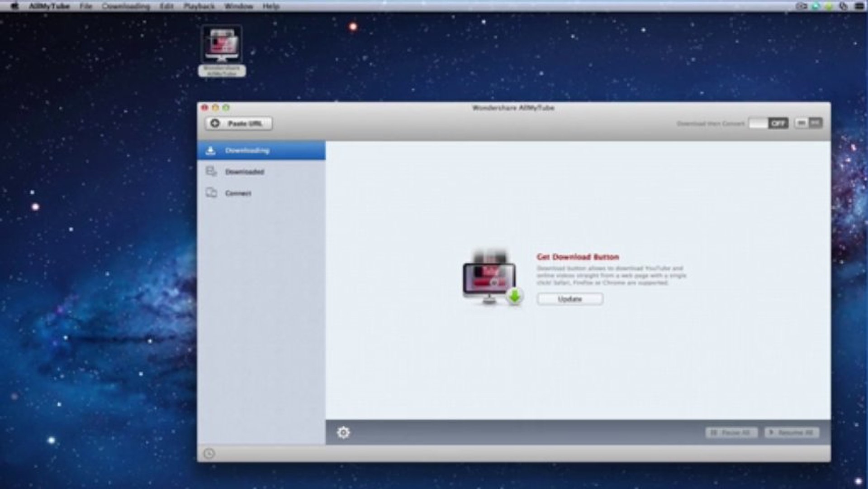Click the Paste URL button
This screenshot has height=489, width=868.
point(239,124)
